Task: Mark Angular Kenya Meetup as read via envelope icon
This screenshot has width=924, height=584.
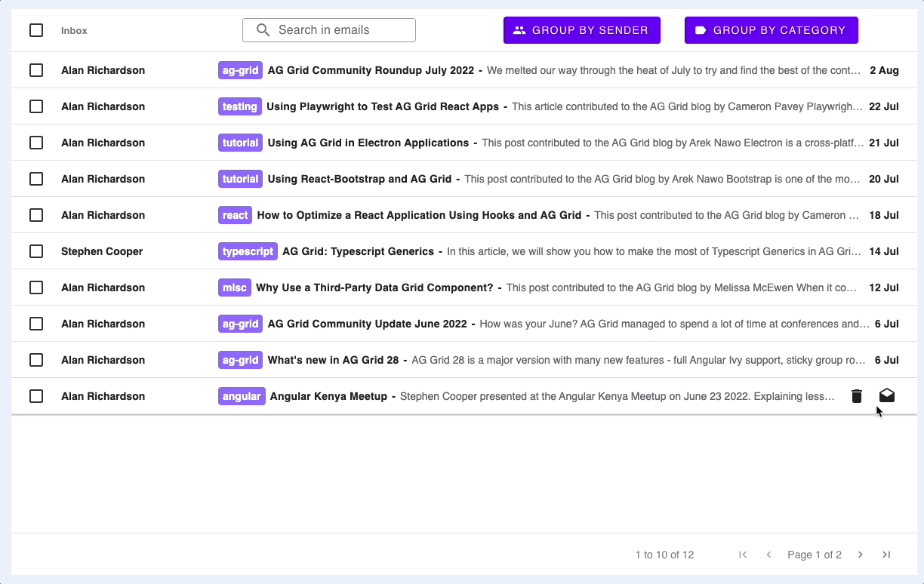Action: coord(887,395)
